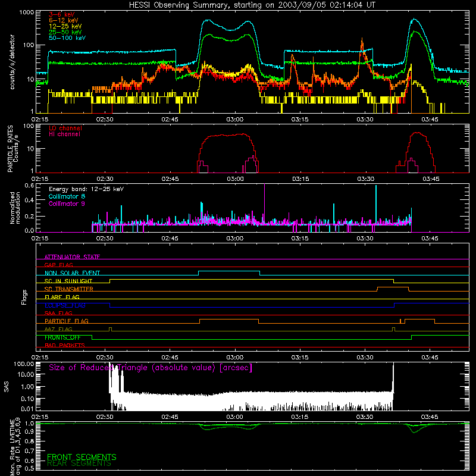Click the ECLIPSE FLAG label
The width and height of the screenshot is (476, 476).
point(65,305)
